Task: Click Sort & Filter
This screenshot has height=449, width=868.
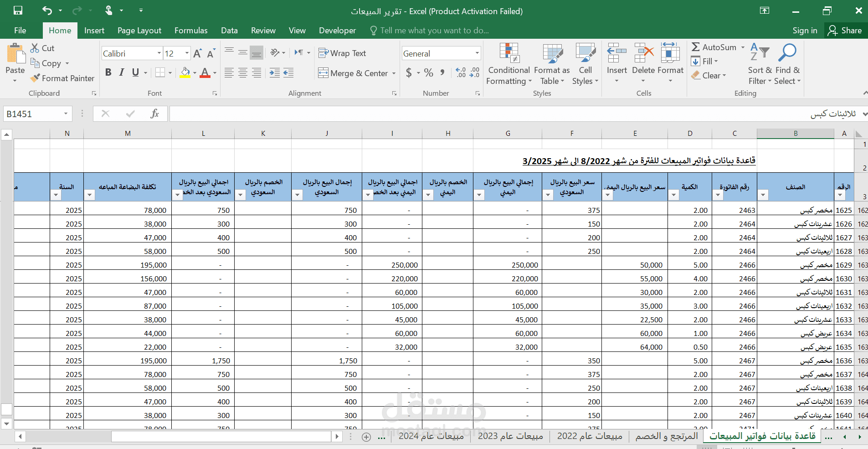Action: click(x=760, y=64)
